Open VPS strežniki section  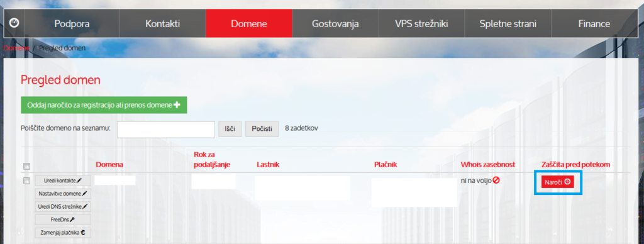pyautogui.click(x=421, y=23)
